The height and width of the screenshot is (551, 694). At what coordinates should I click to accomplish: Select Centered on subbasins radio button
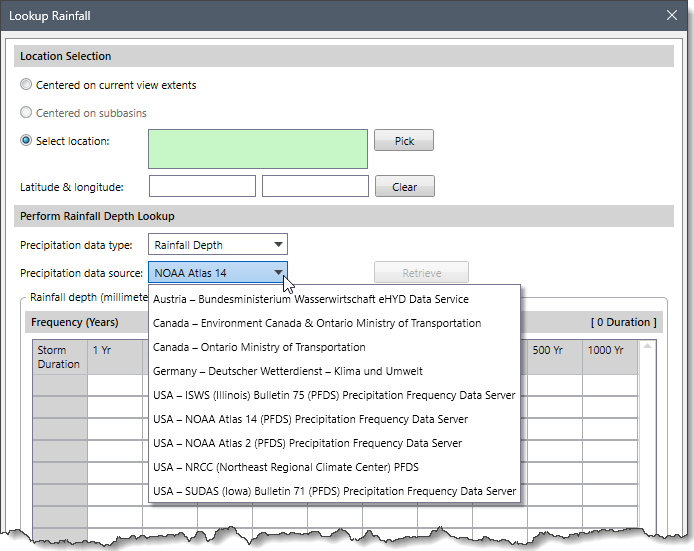click(26, 112)
